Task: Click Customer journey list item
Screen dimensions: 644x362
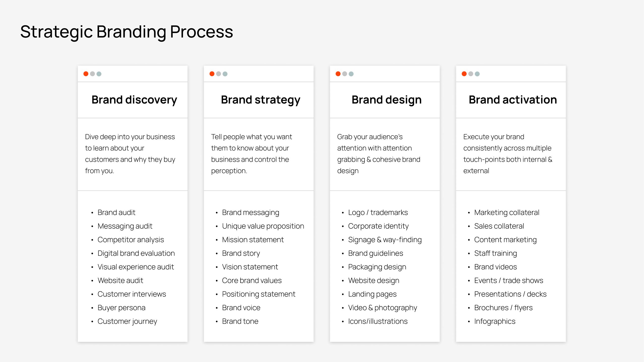Action: 127,321
